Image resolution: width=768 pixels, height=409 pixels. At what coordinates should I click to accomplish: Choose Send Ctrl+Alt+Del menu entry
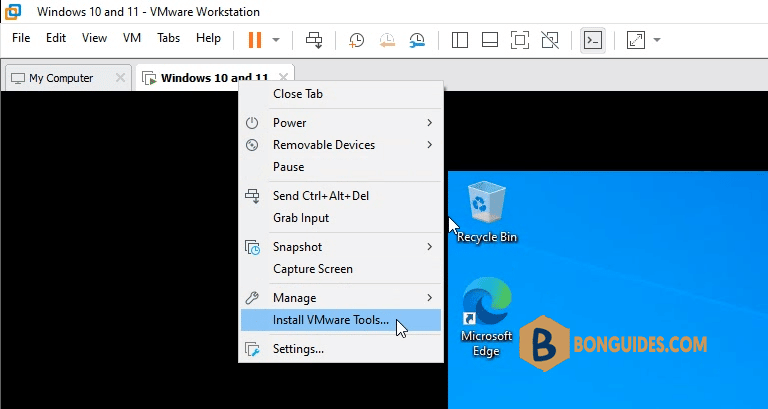(x=341, y=196)
